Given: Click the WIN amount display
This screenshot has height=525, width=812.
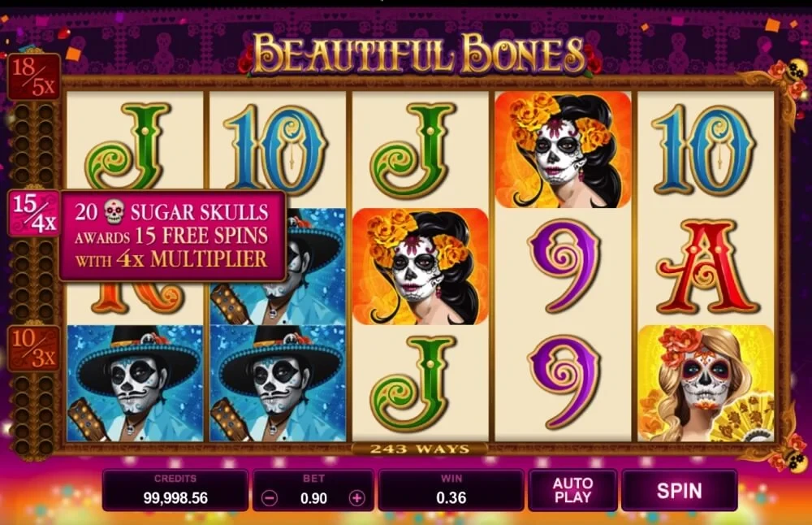Looking at the screenshot, I should (x=451, y=490).
